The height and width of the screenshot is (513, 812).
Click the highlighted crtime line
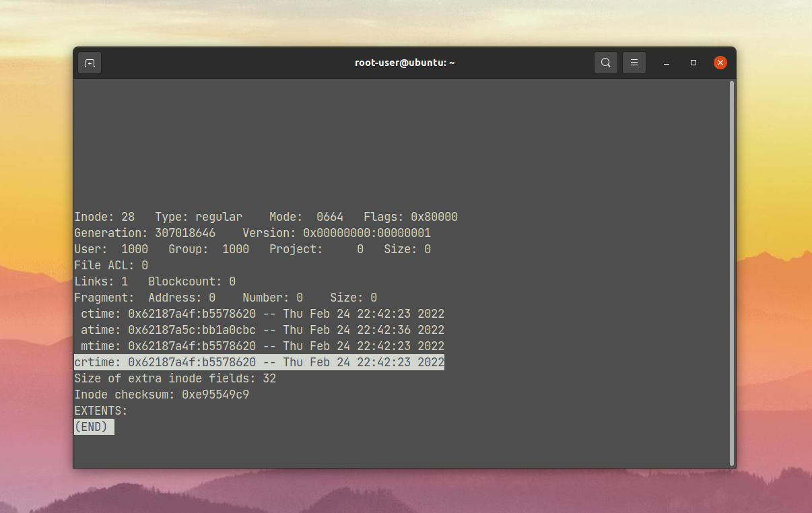(259, 362)
